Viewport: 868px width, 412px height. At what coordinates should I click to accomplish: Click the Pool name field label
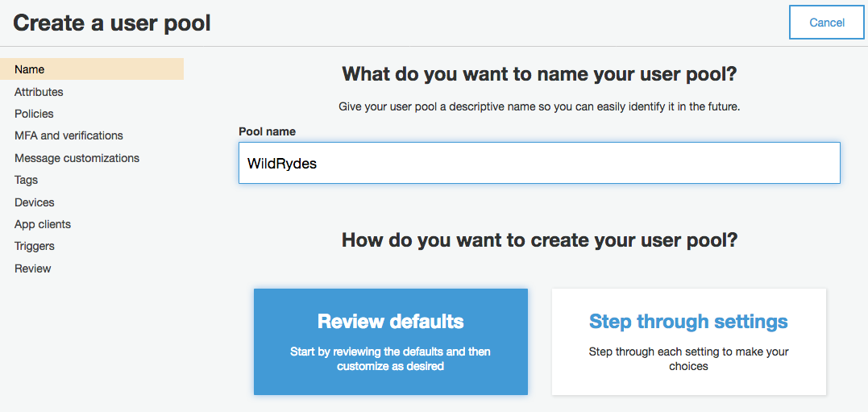click(x=267, y=131)
